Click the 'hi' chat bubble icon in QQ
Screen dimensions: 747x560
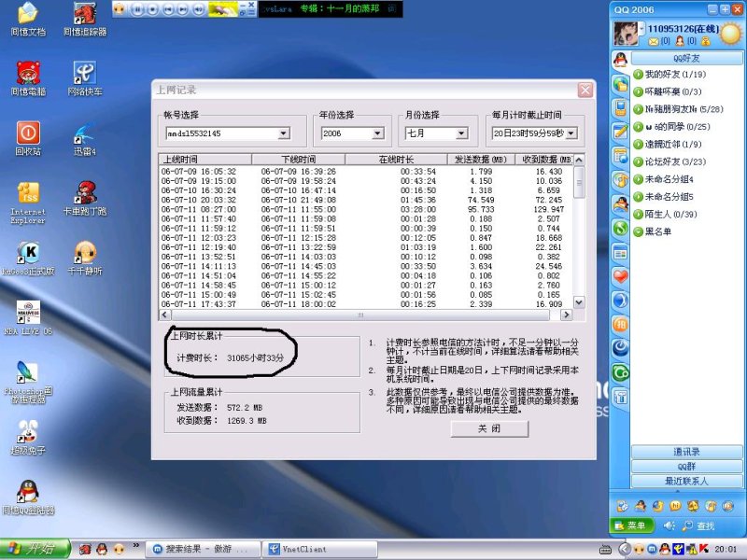point(675,506)
